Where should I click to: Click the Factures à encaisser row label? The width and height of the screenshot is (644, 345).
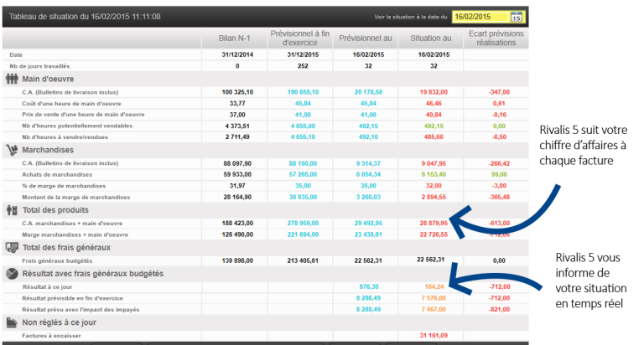pos(51,336)
